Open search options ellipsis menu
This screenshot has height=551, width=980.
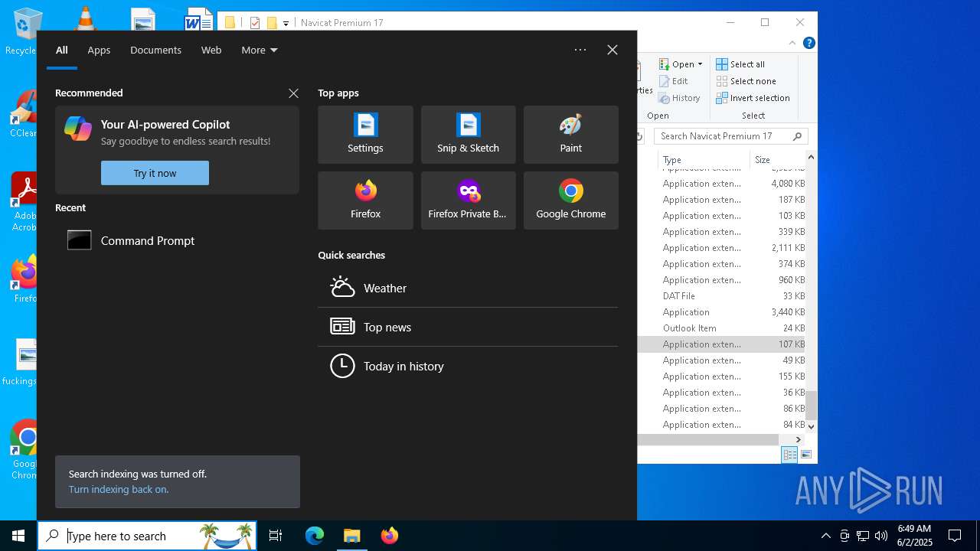pos(580,50)
